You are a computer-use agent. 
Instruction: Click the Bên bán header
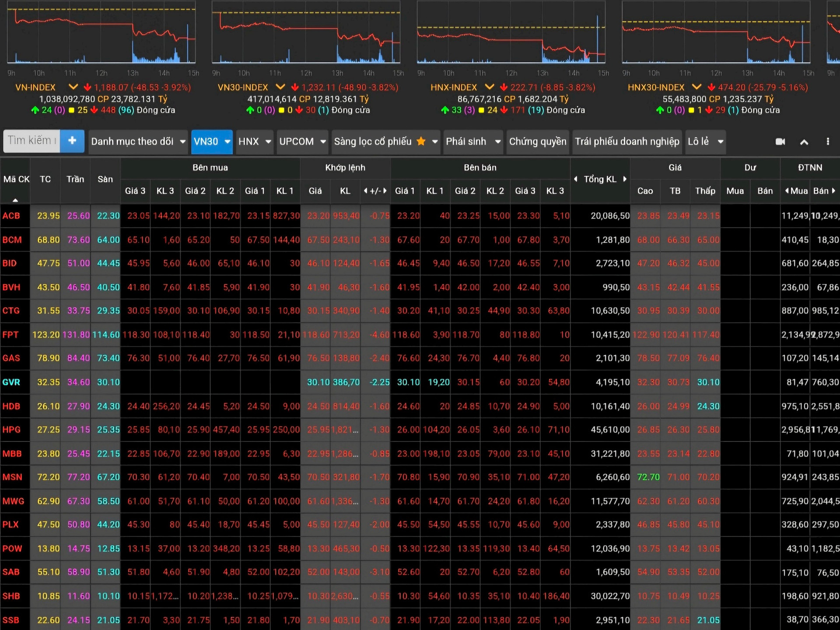coord(480,168)
